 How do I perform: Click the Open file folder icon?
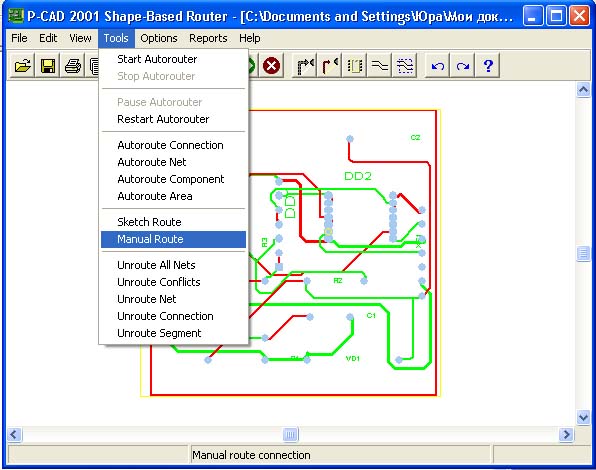click(x=22, y=66)
